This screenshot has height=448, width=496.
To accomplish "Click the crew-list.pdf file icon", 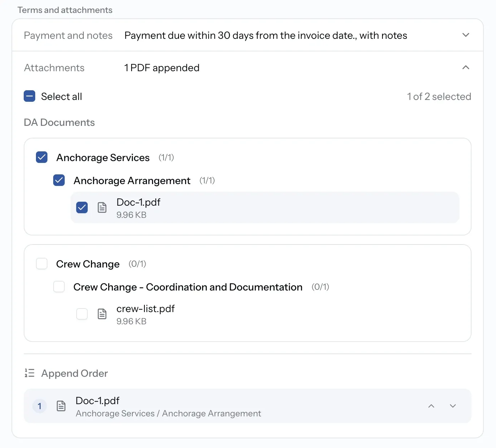I will (x=102, y=314).
